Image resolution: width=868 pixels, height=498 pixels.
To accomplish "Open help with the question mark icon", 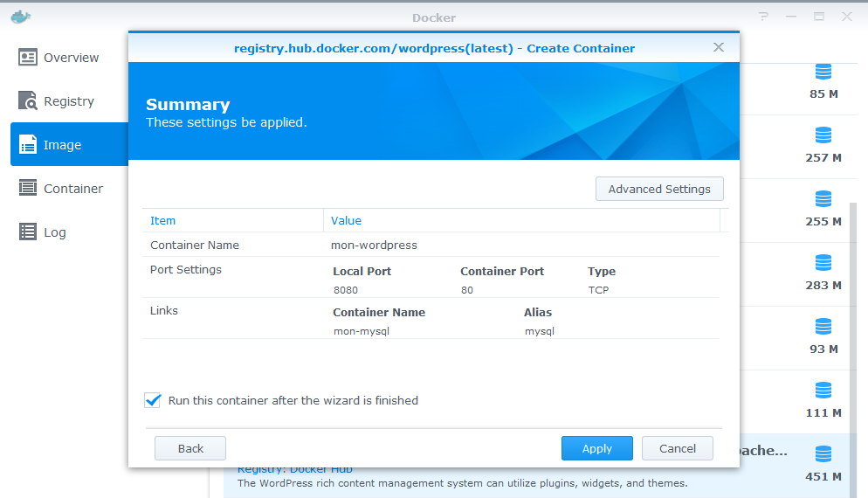I will point(763,17).
